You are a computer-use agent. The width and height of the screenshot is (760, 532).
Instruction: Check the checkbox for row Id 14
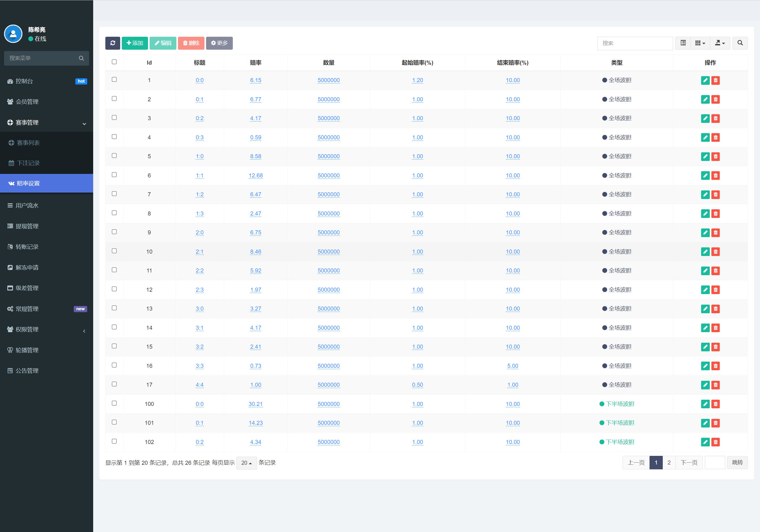(x=114, y=327)
